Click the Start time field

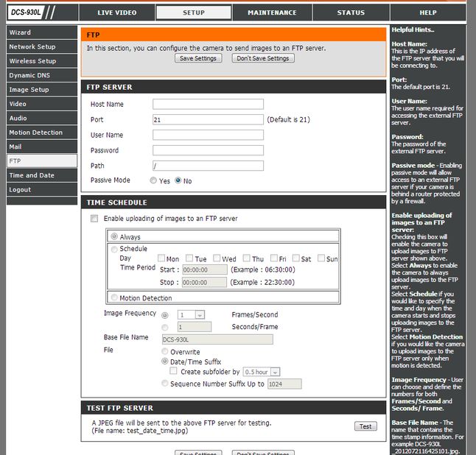(205, 269)
